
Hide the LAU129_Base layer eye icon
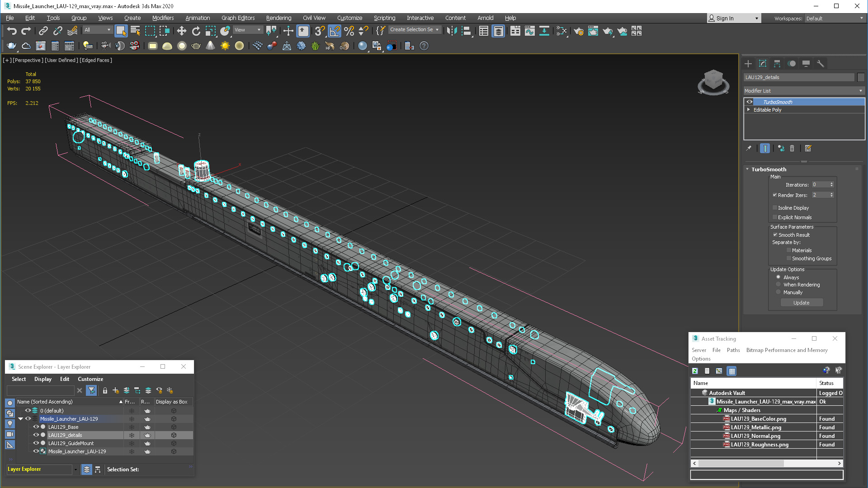pos(36,427)
